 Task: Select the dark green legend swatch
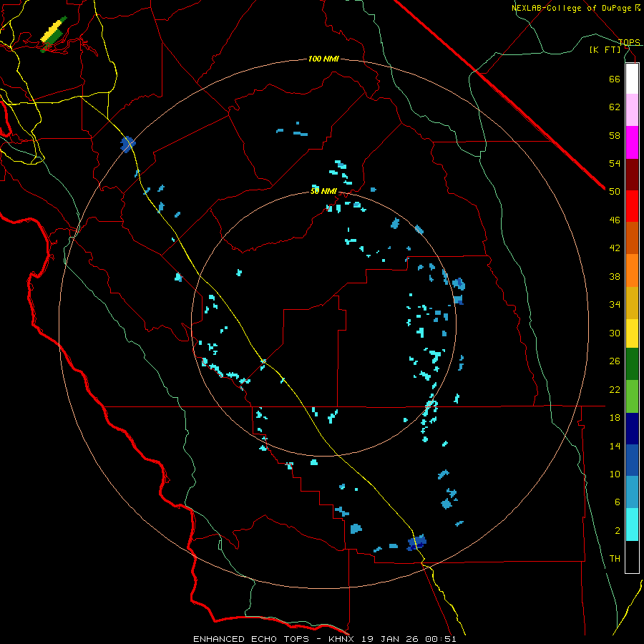click(632, 364)
